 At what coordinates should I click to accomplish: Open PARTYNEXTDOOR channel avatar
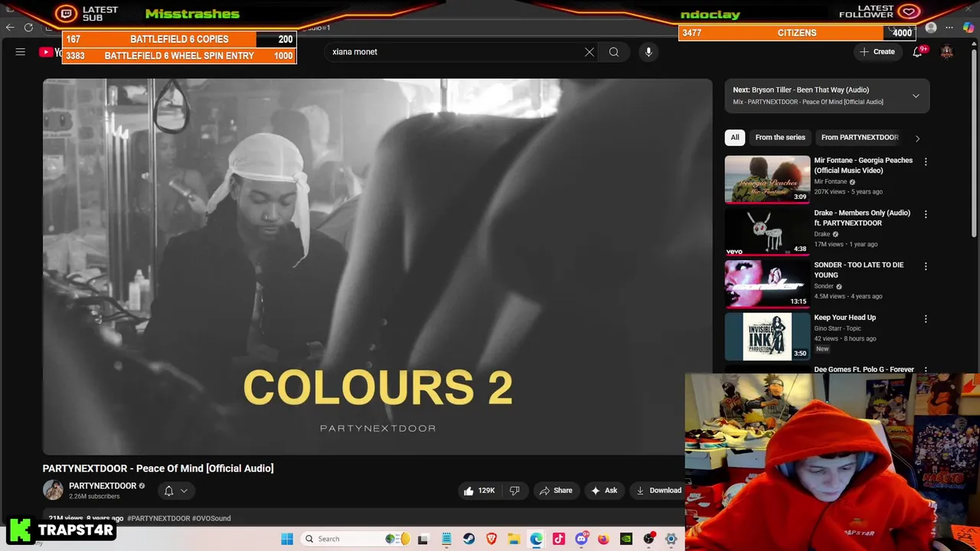click(x=53, y=490)
